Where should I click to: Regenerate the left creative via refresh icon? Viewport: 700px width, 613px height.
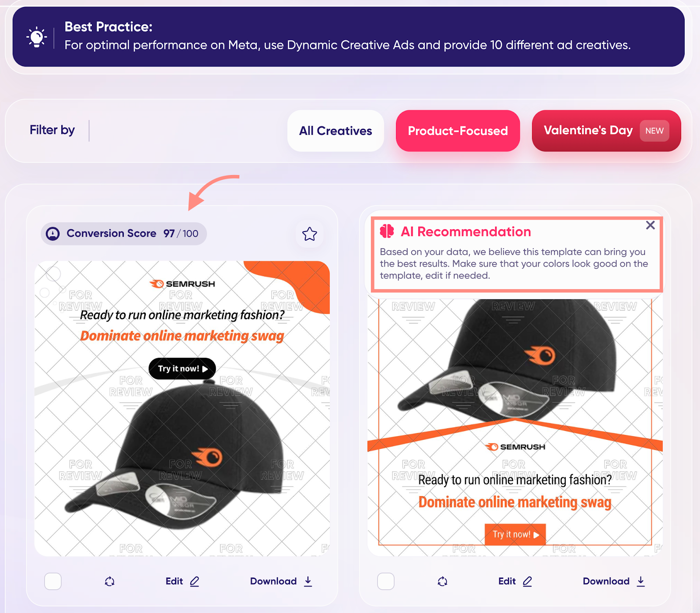pos(110,581)
